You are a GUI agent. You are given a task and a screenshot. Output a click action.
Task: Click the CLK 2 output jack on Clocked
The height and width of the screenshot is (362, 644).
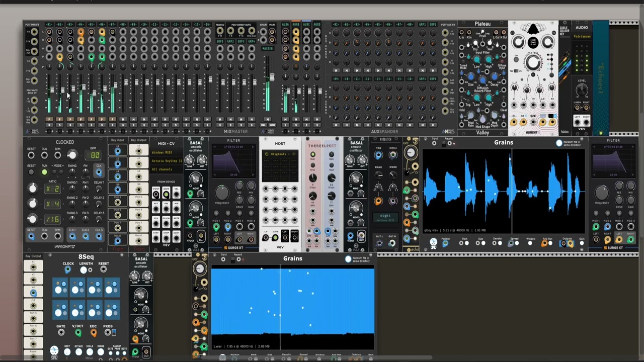pyautogui.click(x=86, y=236)
